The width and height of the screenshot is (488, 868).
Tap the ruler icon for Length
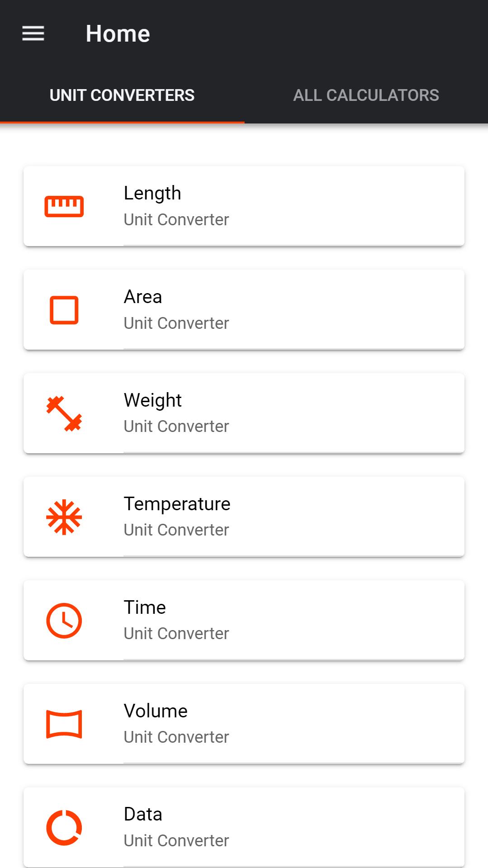pos(64,207)
